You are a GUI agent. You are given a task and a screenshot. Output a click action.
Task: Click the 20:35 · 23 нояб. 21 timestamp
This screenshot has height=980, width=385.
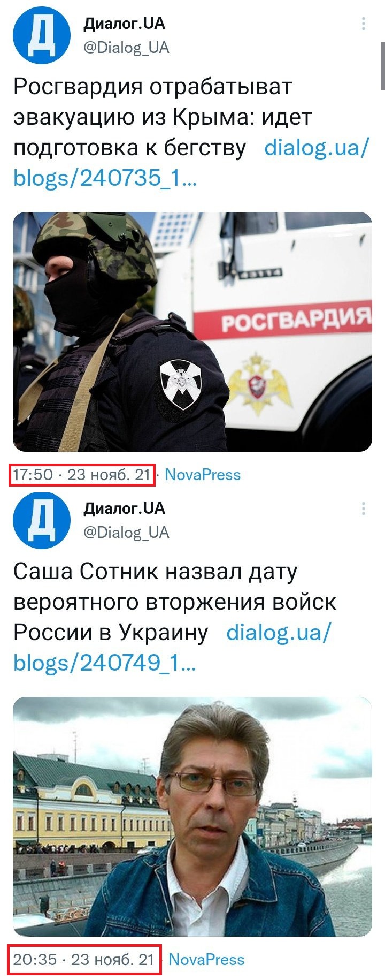[x=84, y=960]
